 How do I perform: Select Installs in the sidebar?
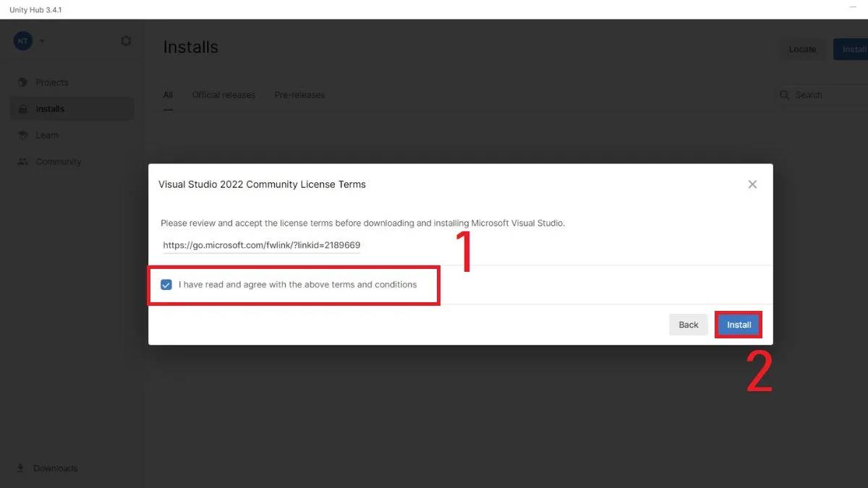50,109
